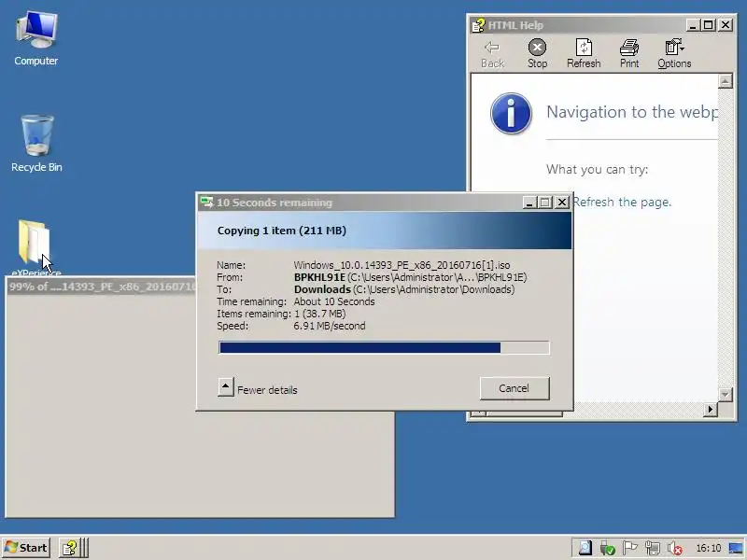Click 'Navigation to the webp' heading in Help
The width and height of the screenshot is (747, 560).
(x=632, y=112)
